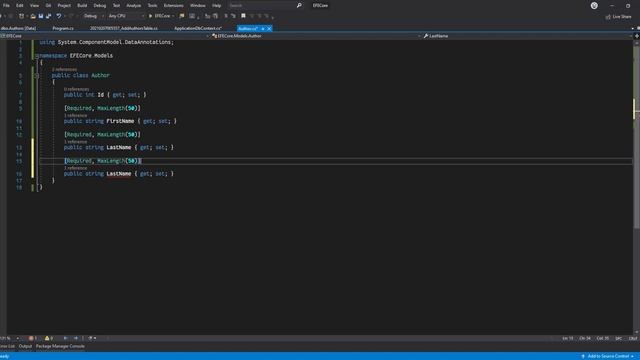Screen dimensions: 640x360
Task: Switch to the Program.cs tab
Action: (63, 29)
